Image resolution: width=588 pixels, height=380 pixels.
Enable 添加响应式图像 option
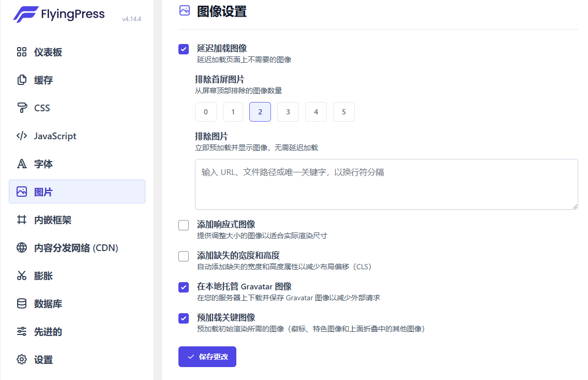pyautogui.click(x=183, y=225)
